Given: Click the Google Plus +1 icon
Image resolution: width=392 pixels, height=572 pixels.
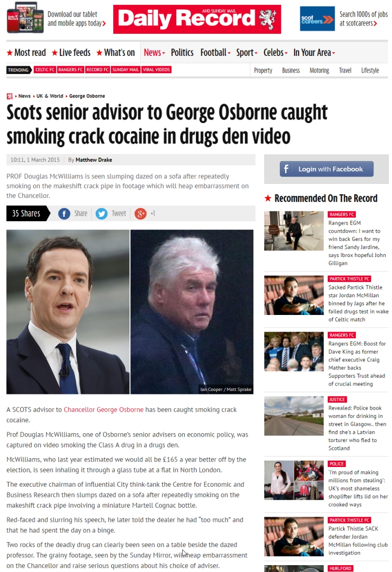Looking at the screenshot, I should pyautogui.click(x=140, y=214).
